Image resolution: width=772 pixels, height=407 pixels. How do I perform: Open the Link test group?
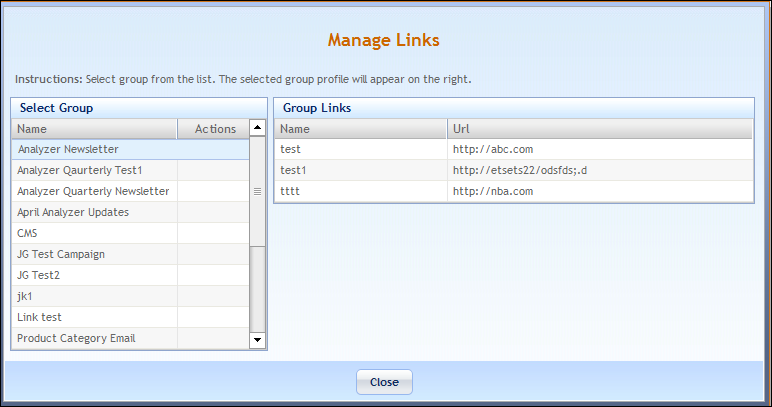pos(130,317)
